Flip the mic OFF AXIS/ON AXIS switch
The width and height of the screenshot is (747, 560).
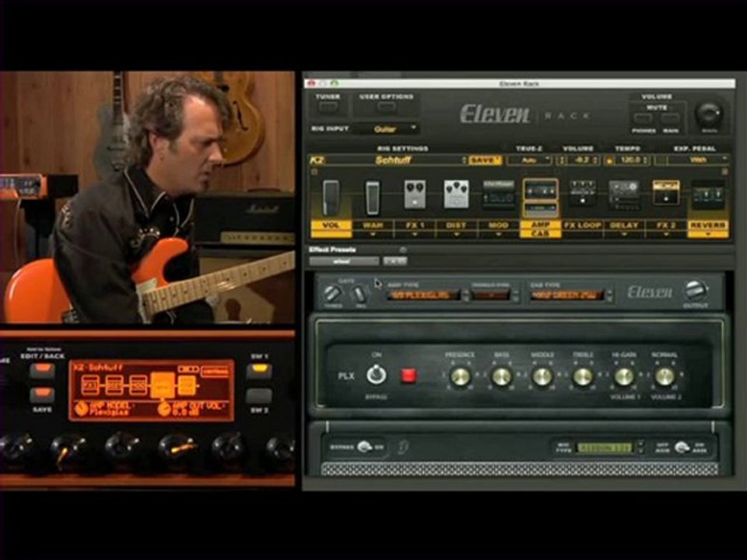pyautogui.click(x=682, y=448)
